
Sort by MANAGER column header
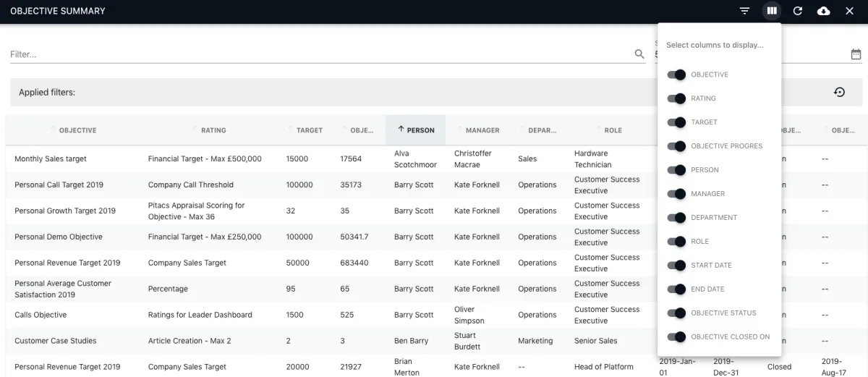[x=482, y=130]
